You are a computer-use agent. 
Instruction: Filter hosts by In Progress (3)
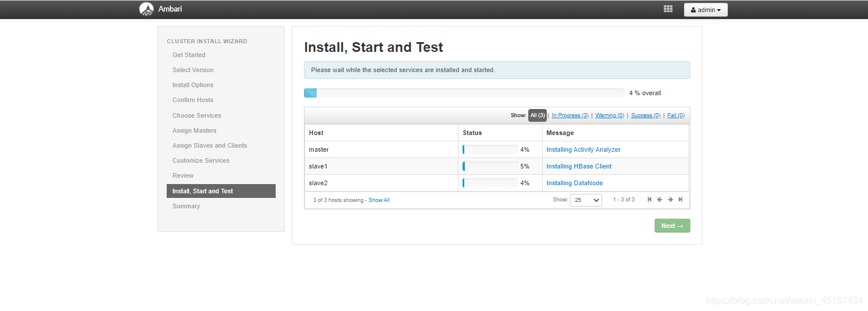[570, 115]
